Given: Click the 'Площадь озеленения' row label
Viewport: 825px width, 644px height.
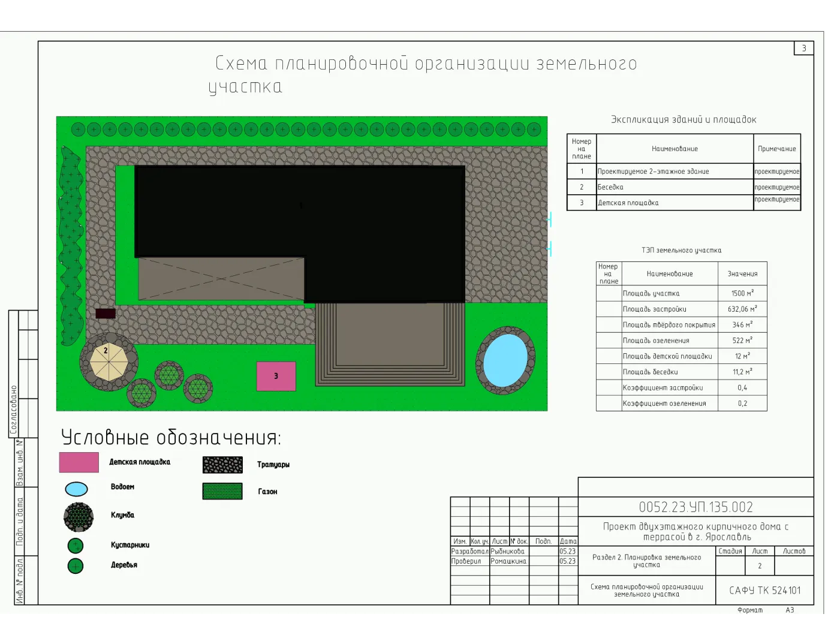Looking at the screenshot, I should tap(656, 341).
